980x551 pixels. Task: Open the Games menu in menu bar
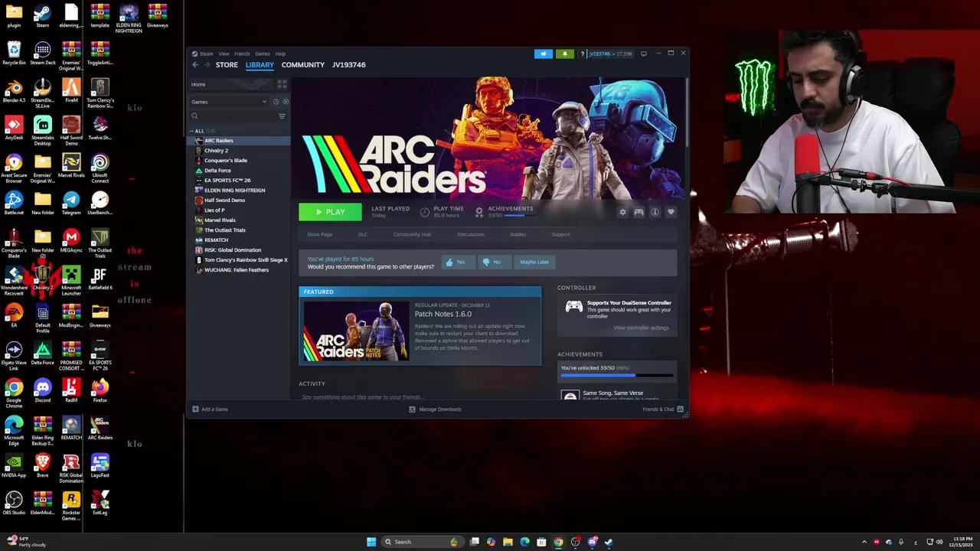point(263,54)
